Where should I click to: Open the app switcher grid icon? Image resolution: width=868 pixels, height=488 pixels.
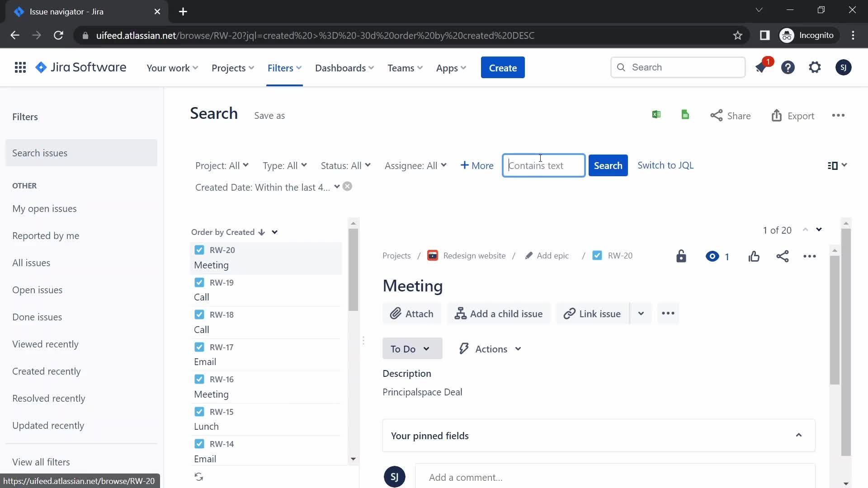click(20, 68)
